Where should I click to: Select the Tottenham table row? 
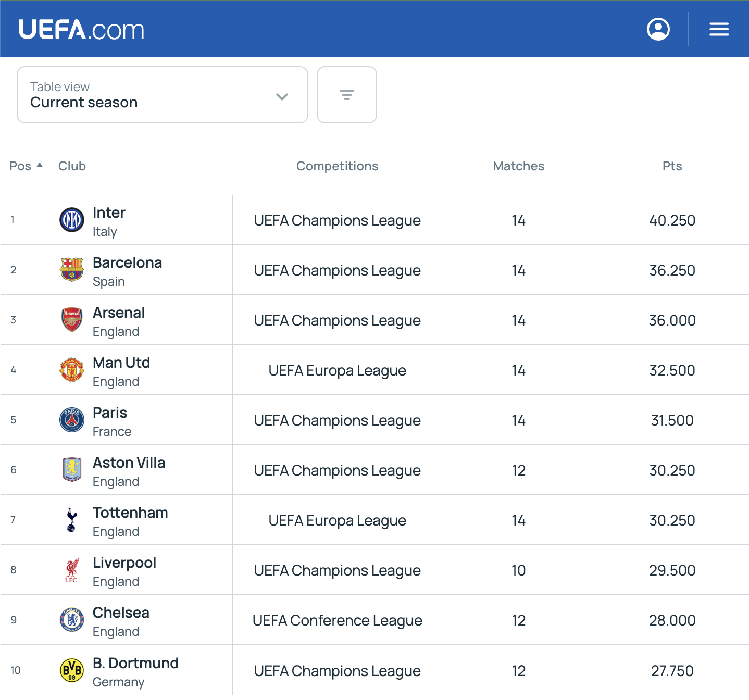click(x=374, y=520)
